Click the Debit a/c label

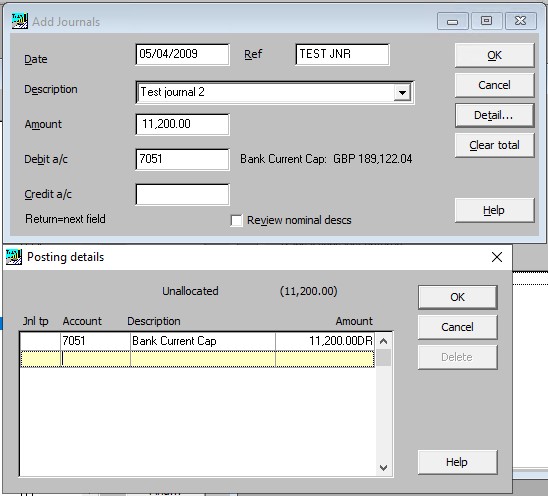(x=46, y=159)
